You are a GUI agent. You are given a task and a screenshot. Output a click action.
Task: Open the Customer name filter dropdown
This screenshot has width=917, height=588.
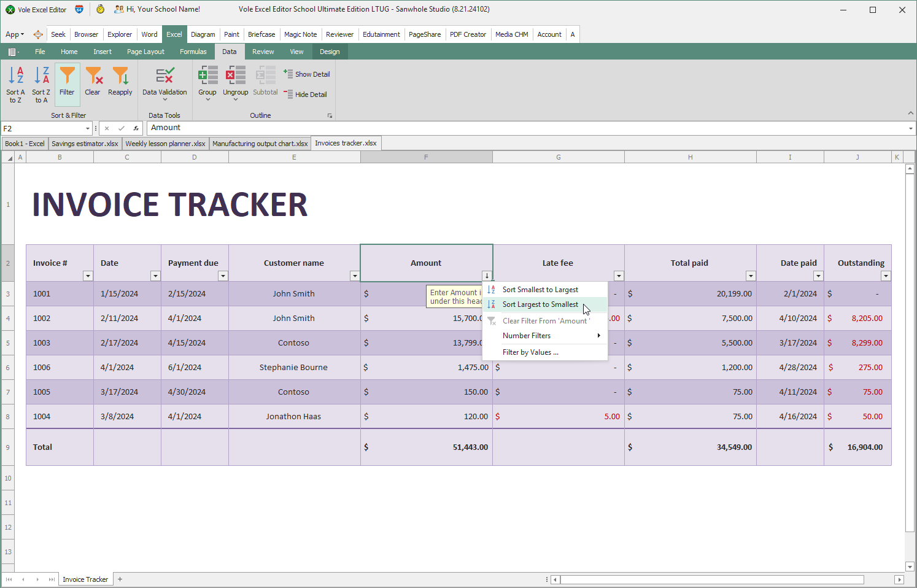pos(355,276)
